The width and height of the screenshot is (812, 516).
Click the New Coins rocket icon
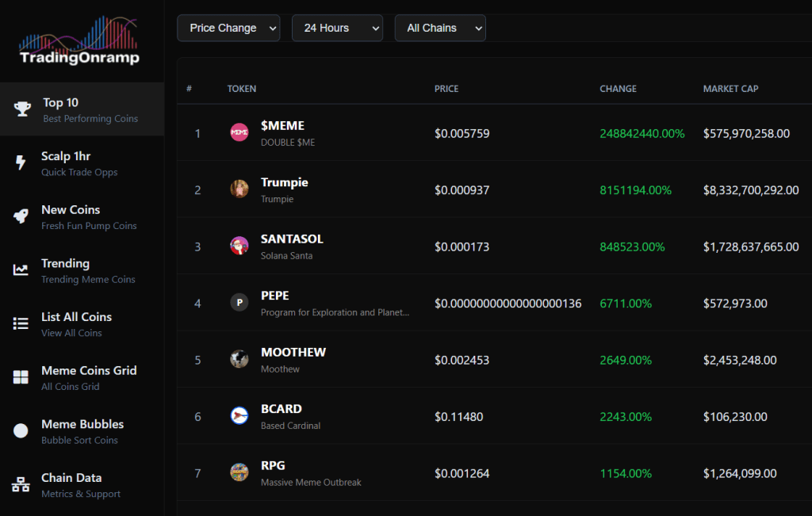(21, 216)
